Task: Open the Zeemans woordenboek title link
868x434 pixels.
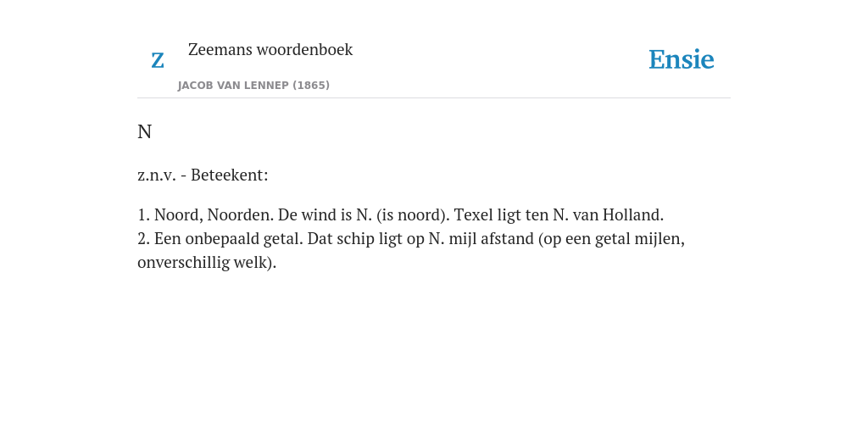Action: point(270,50)
